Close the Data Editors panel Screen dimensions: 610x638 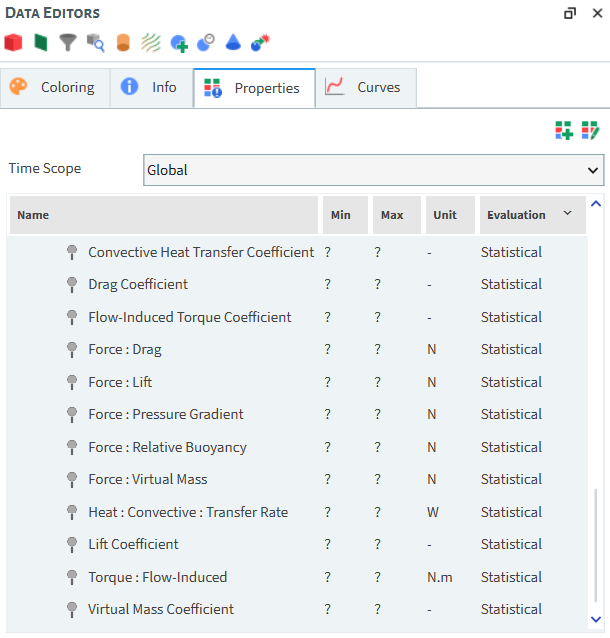[x=597, y=13]
